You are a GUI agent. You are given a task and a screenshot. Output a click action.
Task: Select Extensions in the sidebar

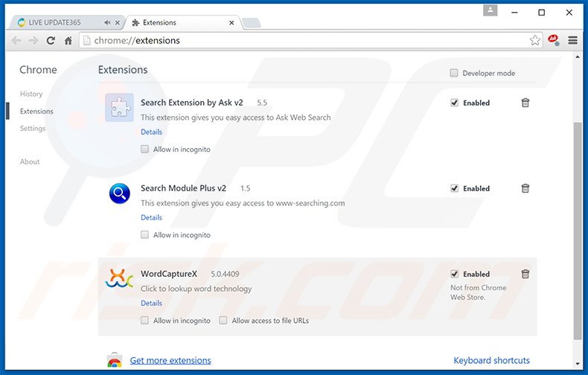click(x=36, y=111)
